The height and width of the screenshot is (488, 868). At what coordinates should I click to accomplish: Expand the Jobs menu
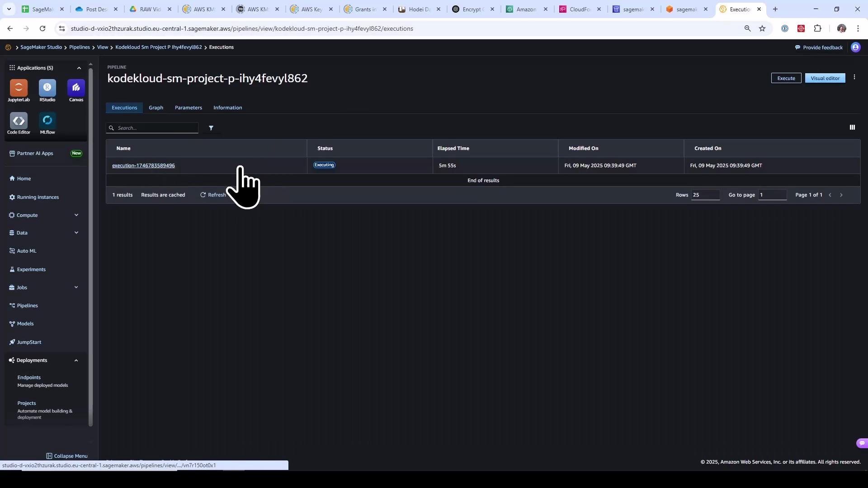[76, 287]
